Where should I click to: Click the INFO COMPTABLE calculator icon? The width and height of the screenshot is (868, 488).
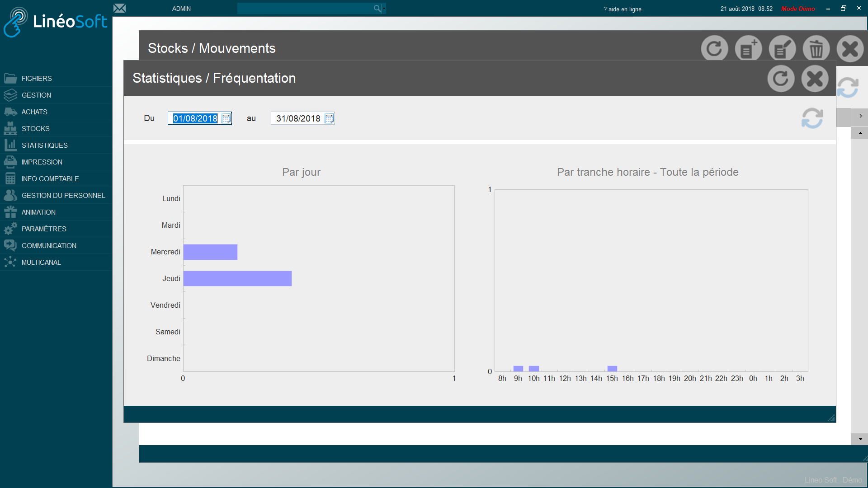pyautogui.click(x=10, y=178)
